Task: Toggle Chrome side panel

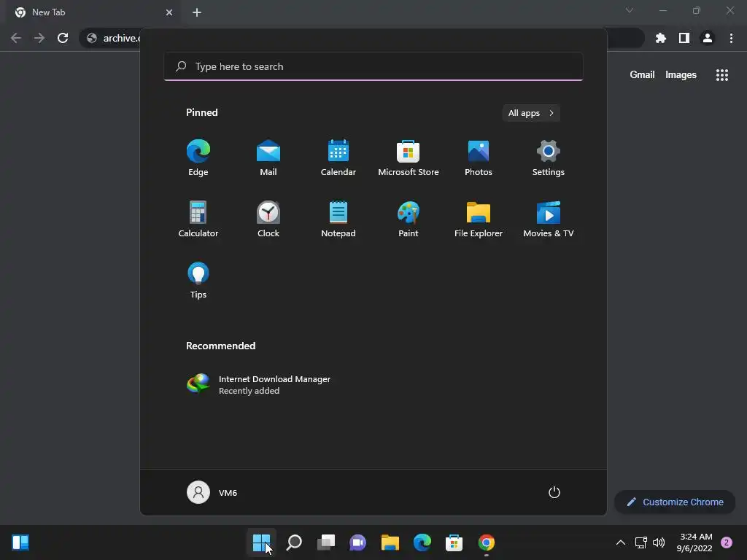Action: pyautogui.click(x=684, y=38)
